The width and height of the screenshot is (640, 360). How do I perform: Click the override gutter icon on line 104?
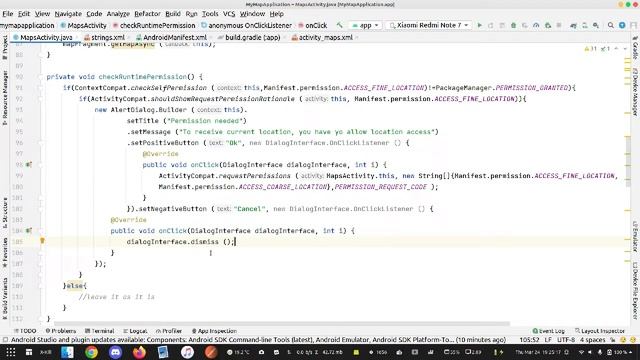click(x=29, y=231)
